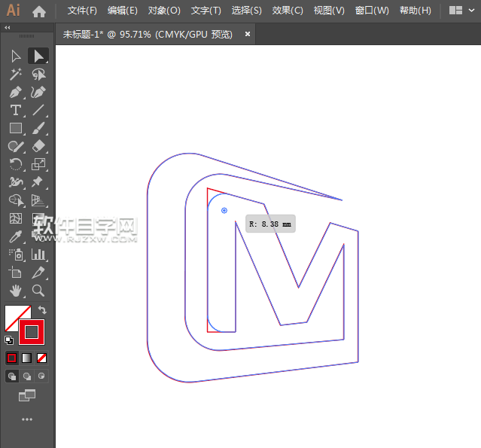Select the Zoom magnifier tool
The image size is (481, 448).
click(38, 291)
